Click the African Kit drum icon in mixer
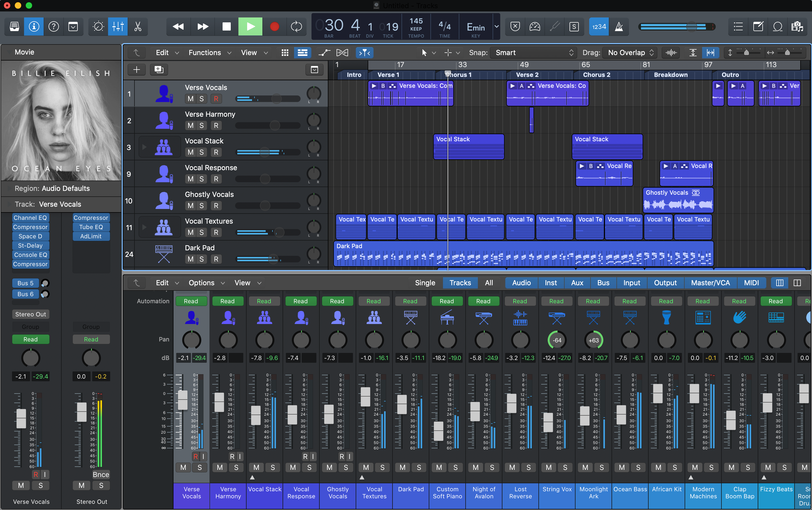Viewport: 812px width, 510px height. pyautogui.click(x=666, y=317)
